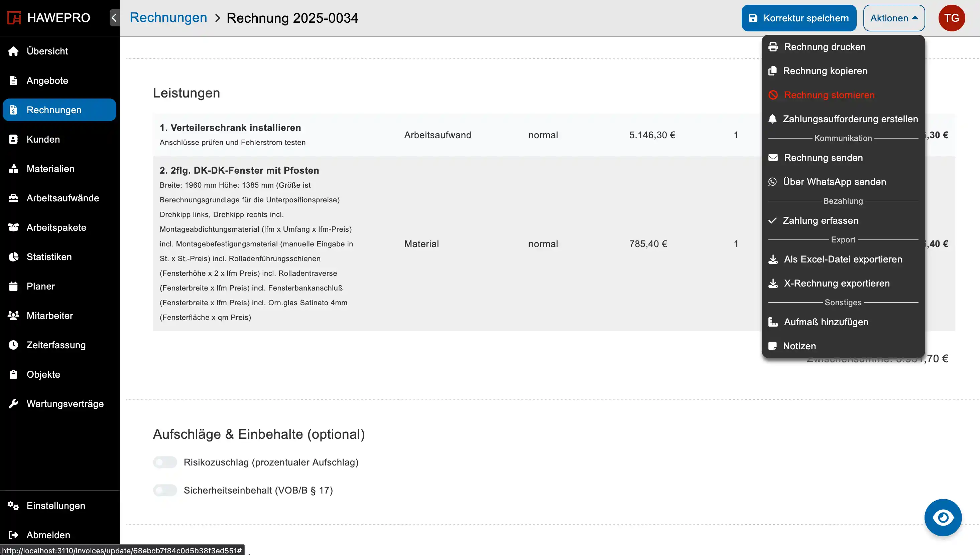Click the Korrektur speichern button
Screen dimensions: 980x555
(799, 18)
